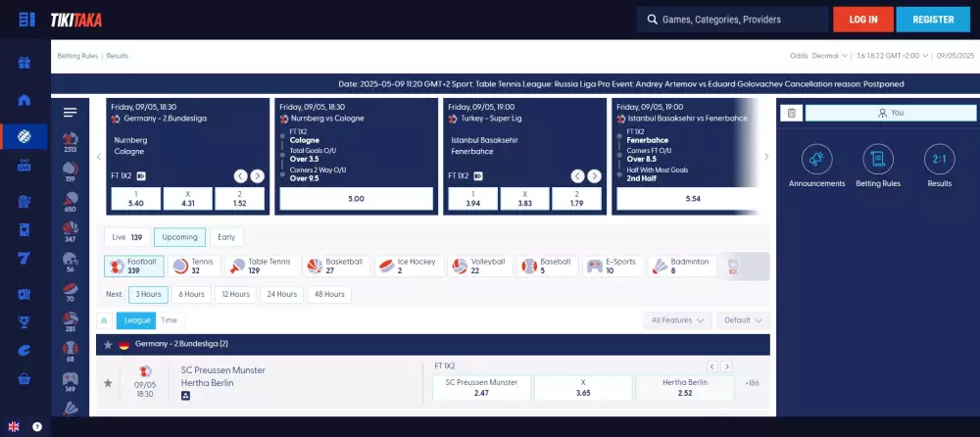This screenshot has height=437, width=980.
Task: Open the +186 more markets link
Action: [x=752, y=382]
